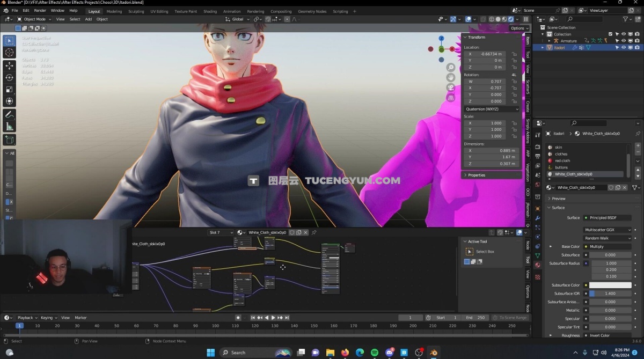Switch to rendered viewport shading
644x359 pixels.
[x=510, y=19]
